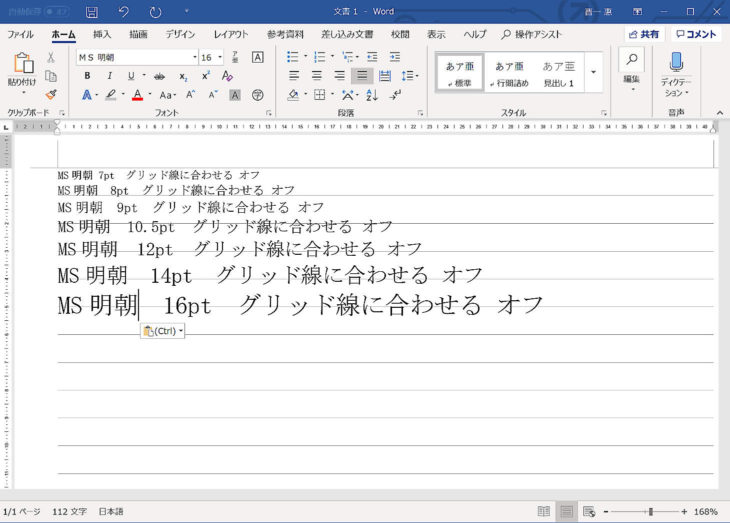Open the 挿入 (Insert) ribbon tab
730x523 pixels.
pos(102,34)
